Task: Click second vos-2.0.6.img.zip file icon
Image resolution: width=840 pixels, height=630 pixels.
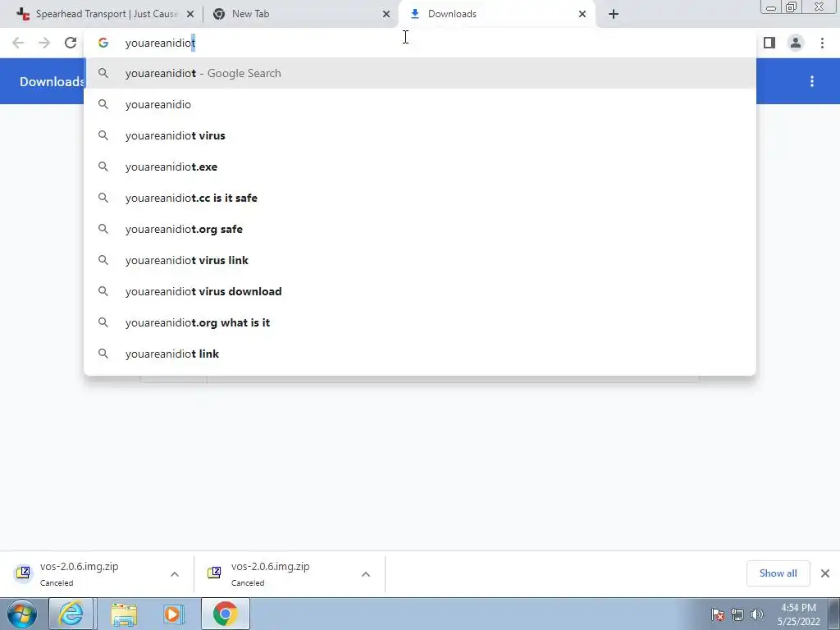Action: click(x=214, y=573)
